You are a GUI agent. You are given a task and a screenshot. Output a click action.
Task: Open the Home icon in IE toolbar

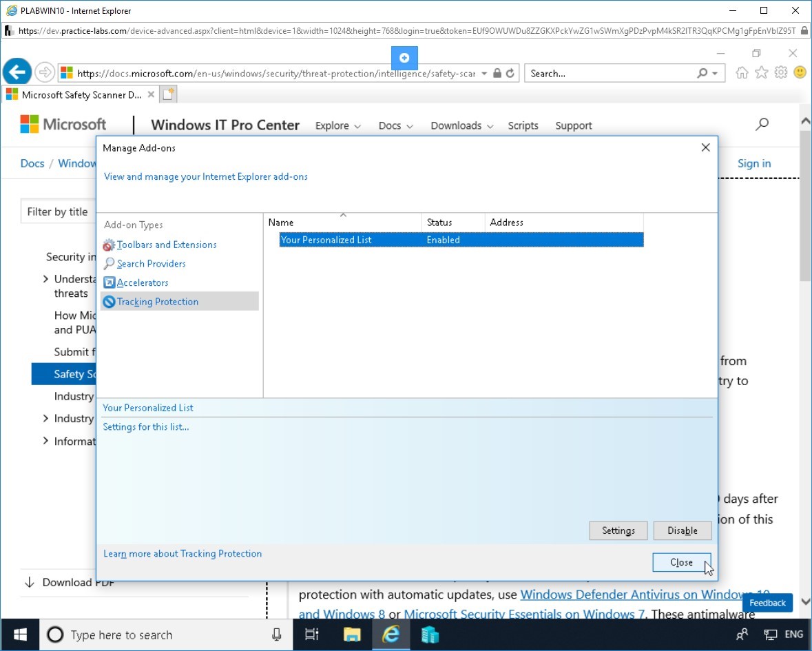click(742, 72)
